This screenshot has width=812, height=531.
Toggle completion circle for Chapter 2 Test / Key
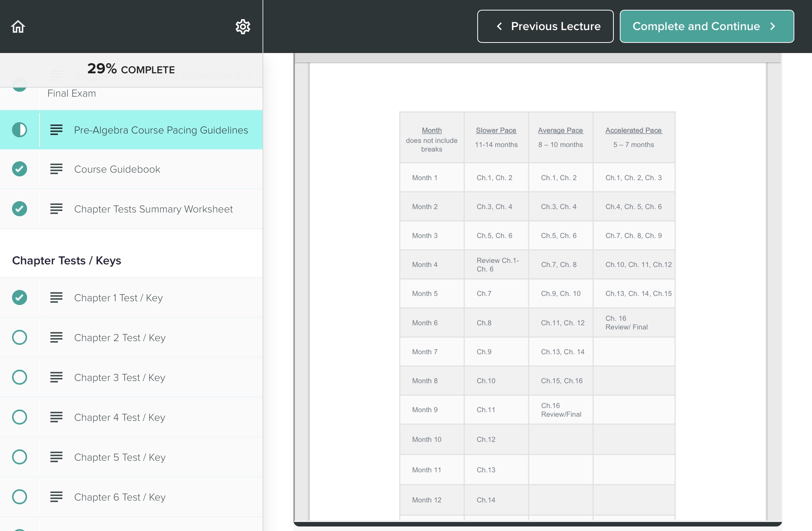pyautogui.click(x=20, y=337)
